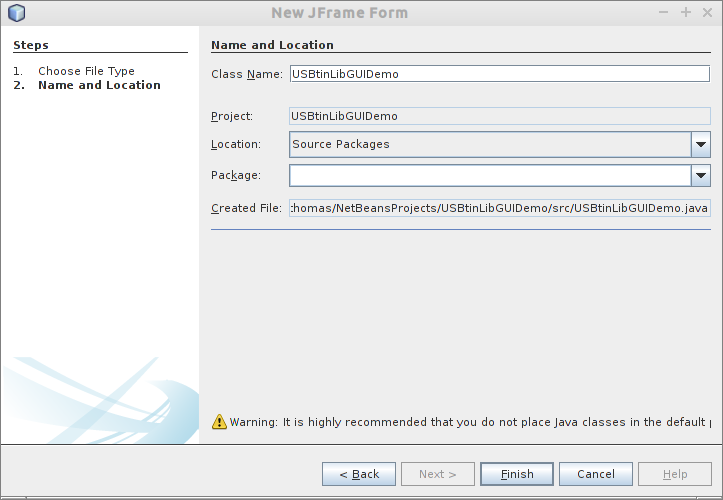Edit the Class Name text field

point(500,74)
